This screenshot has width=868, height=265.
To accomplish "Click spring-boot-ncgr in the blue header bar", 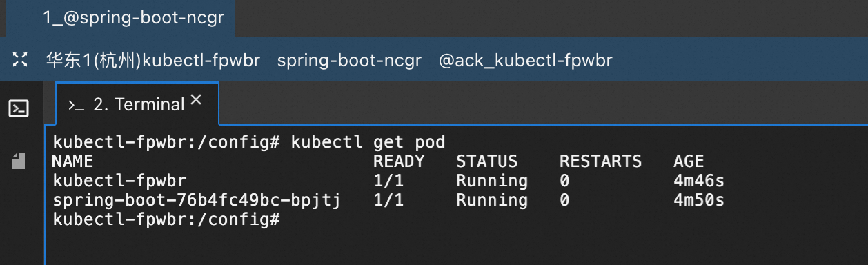I will click(349, 60).
